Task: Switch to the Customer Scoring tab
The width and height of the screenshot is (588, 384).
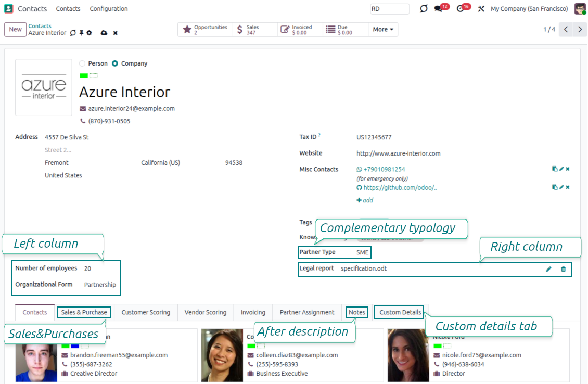Action: pyautogui.click(x=146, y=312)
